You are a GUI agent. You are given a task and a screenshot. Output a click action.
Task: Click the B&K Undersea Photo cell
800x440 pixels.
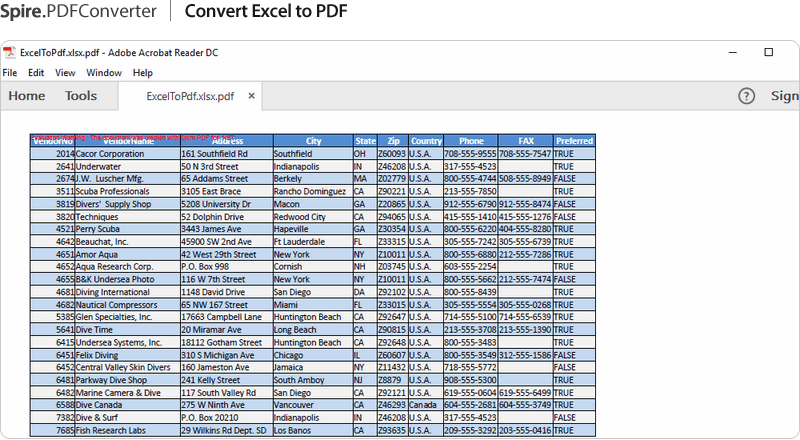[128, 279]
